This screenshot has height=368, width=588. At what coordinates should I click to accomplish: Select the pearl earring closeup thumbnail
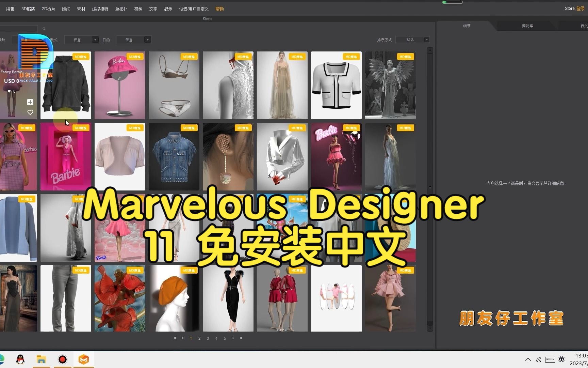[228, 156]
